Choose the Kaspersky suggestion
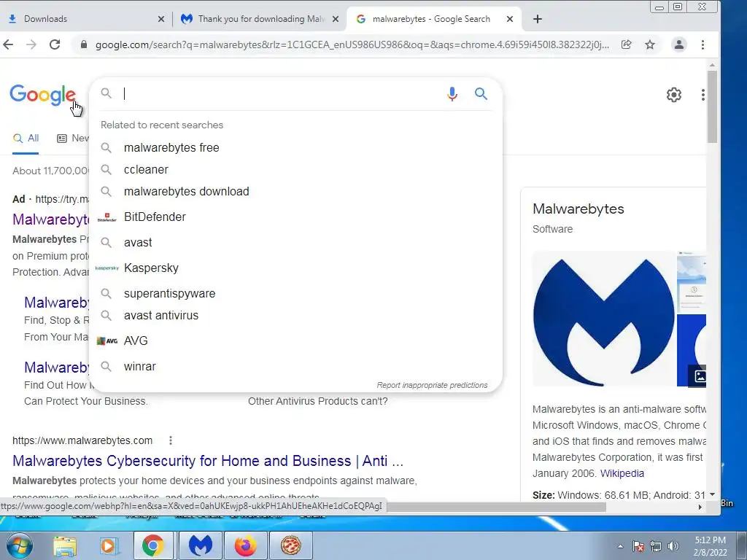Viewport: 747px width, 560px height. 295,268
